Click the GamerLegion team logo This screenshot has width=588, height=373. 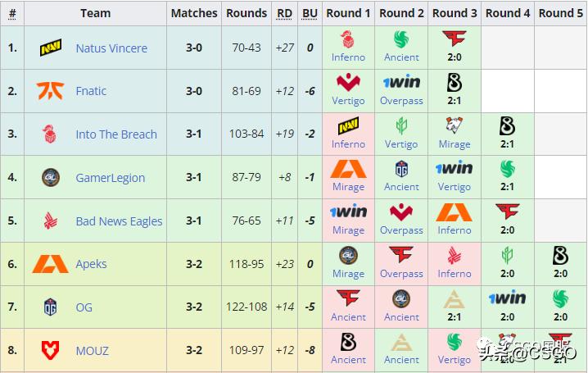[50, 178]
